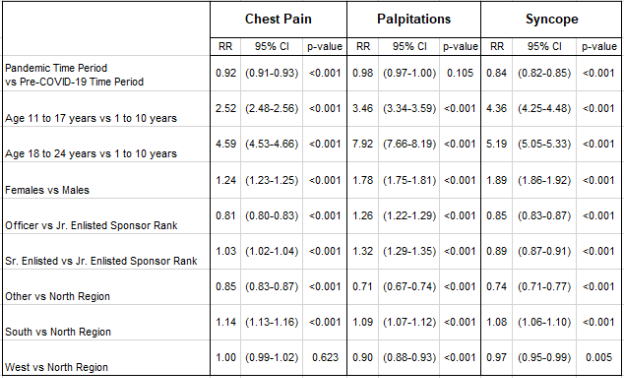Click the Pandemic Time Period row label
The height and width of the screenshot is (378, 625).
pos(75,75)
